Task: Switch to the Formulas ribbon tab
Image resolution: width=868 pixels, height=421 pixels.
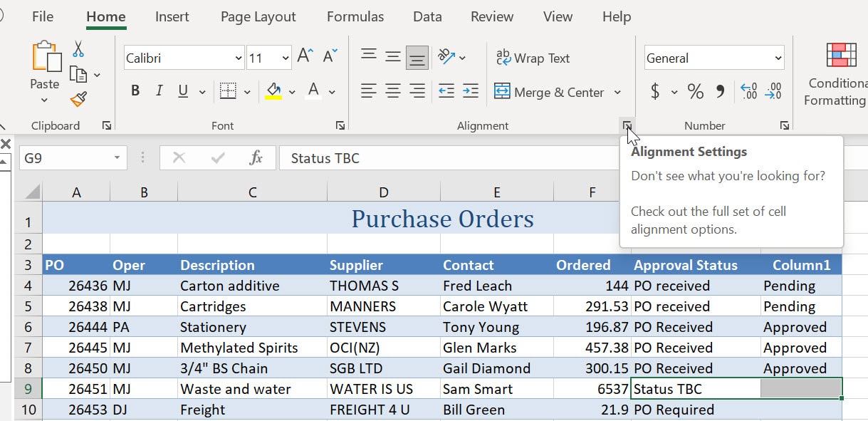Action: click(x=355, y=16)
